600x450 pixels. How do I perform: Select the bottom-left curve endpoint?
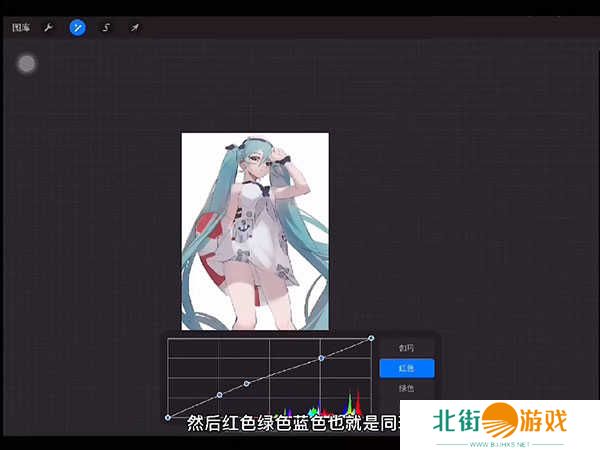tap(167, 417)
